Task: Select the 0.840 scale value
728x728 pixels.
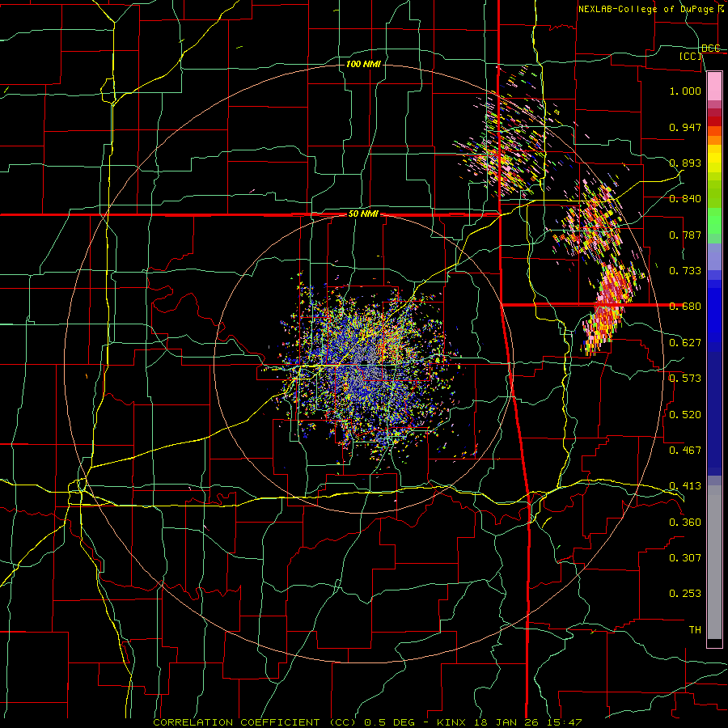Action: 685,199
